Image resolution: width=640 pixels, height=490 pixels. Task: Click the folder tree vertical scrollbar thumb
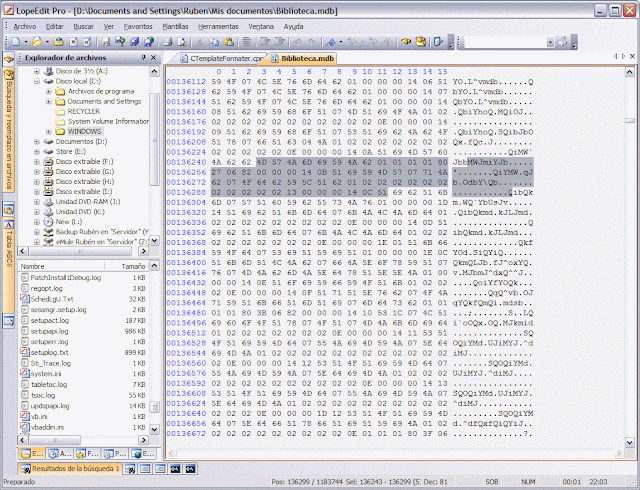pyautogui.click(x=154, y=139)
